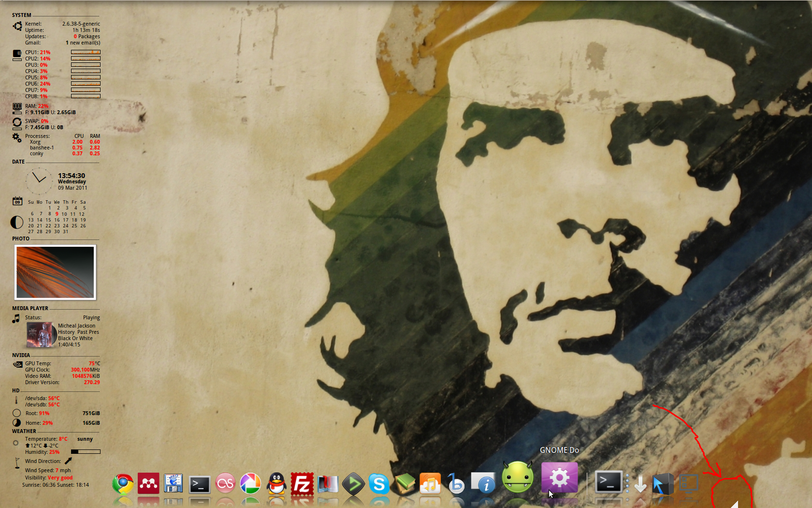Click the 'banshee-1' process row

(x=65, y=148)
